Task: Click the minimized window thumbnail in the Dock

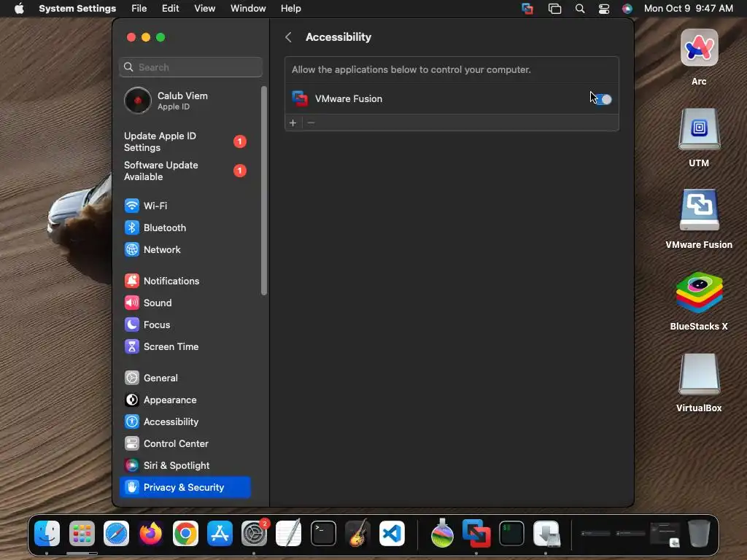Action: click(665, 534)
